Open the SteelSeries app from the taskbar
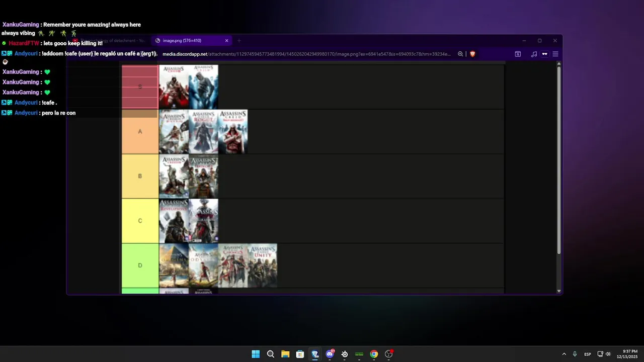 point(345,354)
